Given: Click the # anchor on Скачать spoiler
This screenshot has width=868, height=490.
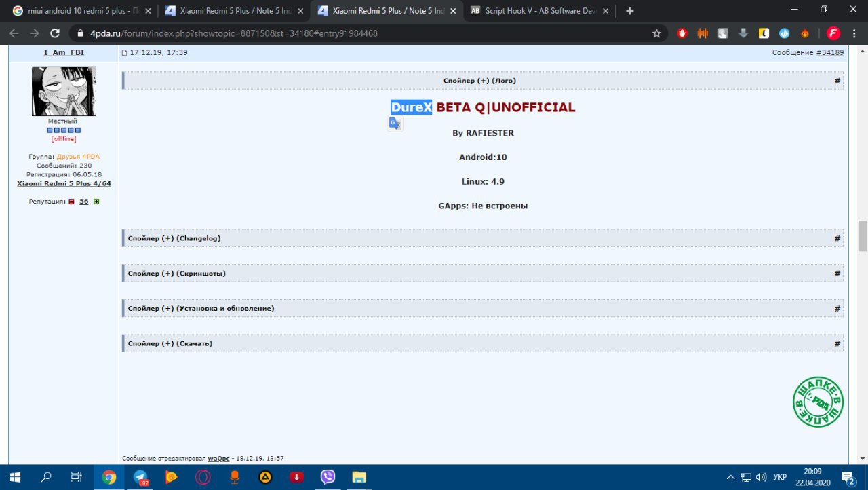Looking at the screenshot, I should click(x=837, y=344).
